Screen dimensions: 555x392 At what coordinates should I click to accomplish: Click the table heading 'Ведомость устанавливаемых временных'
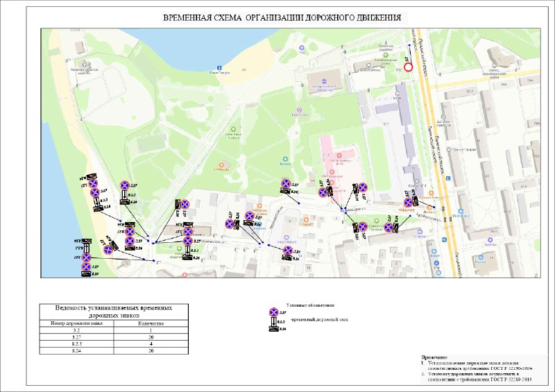pos(113,307)
